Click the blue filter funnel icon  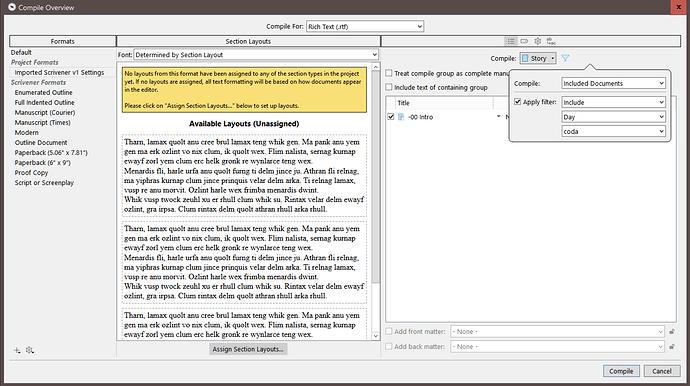[x=565, y=58]
